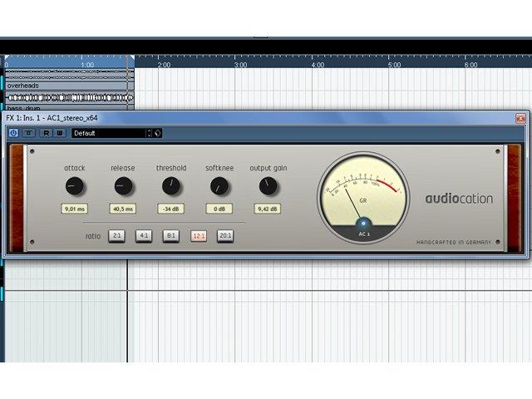Viewport: 532px width, 399px height.
Task: Select the 4:1 ratio button
Action: [x=144, y=235]
